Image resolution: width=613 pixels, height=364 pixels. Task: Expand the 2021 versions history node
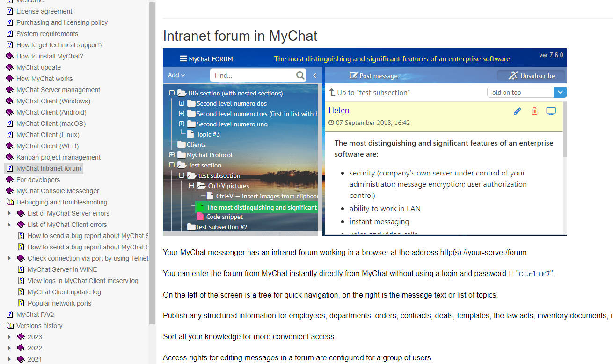tap(9, 359)
